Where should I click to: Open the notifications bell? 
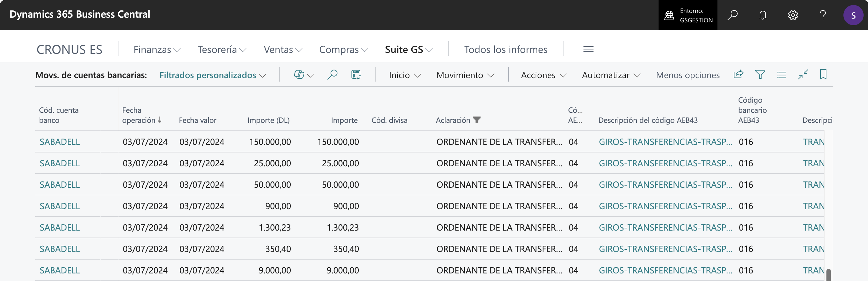(x=762, y=15)
